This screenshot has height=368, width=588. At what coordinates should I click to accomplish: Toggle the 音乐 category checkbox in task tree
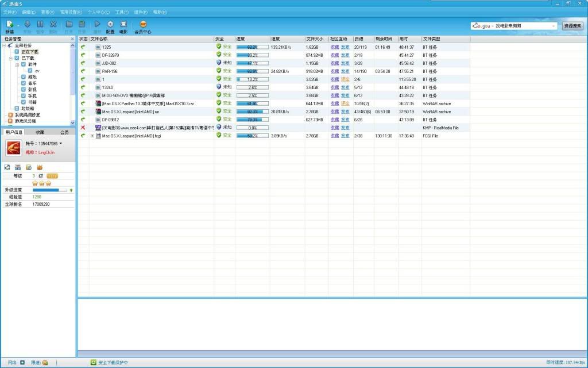tap(24, 83)
